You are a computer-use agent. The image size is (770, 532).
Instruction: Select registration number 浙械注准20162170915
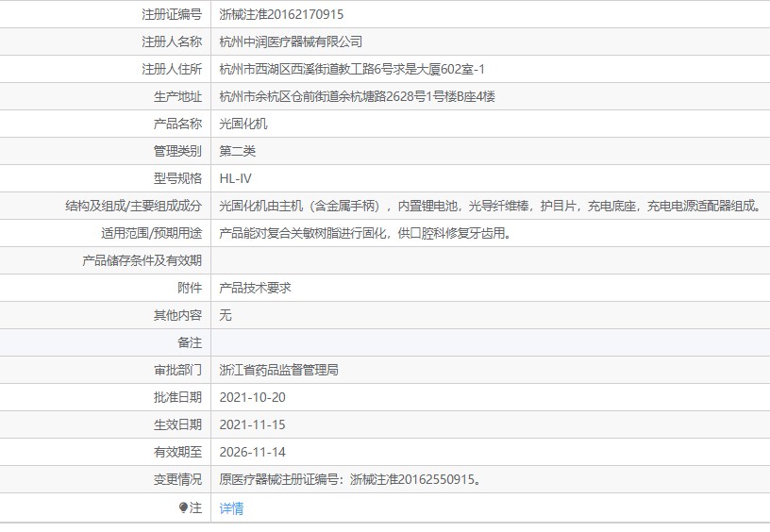[x=281, y=14]
